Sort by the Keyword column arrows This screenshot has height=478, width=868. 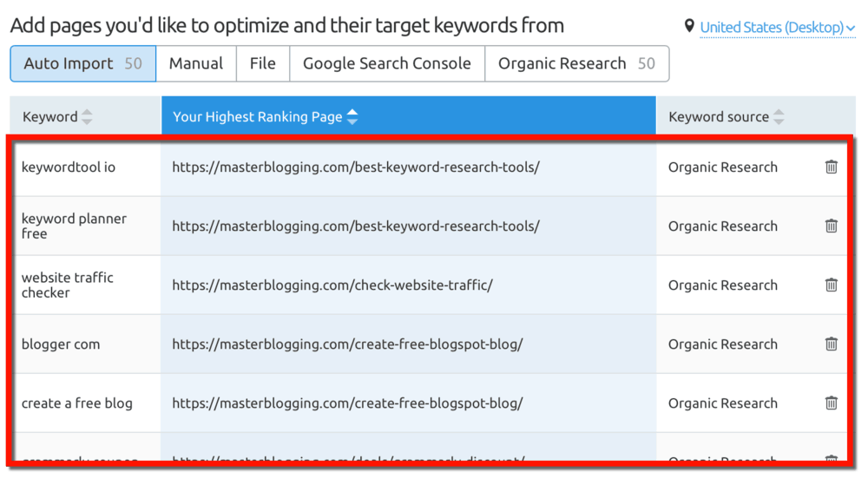tap(87, 117)
